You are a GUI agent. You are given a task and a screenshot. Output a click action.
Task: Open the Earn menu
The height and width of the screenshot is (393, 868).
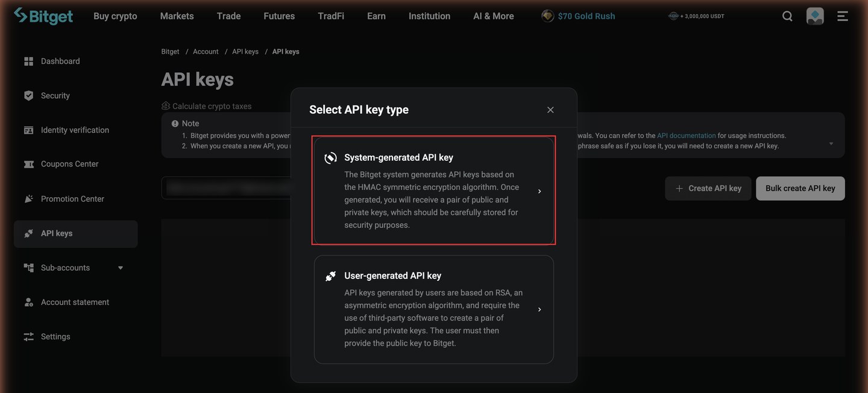[376, 16]
